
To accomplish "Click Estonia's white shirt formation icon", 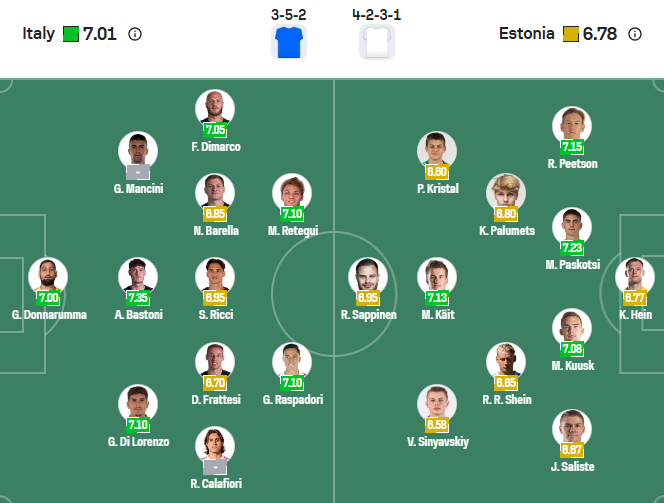I will (377, 43).
